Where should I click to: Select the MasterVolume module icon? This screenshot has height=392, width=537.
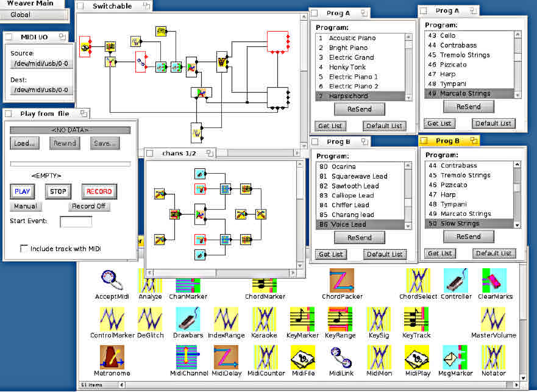pyautogui.click(x=493, y=319)
